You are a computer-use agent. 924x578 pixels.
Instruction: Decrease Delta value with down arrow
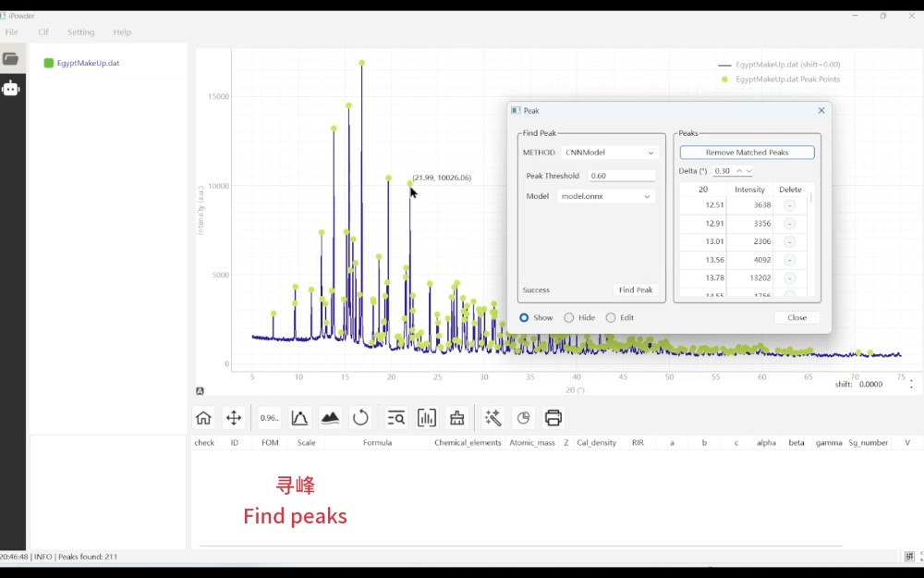point(749,171)
